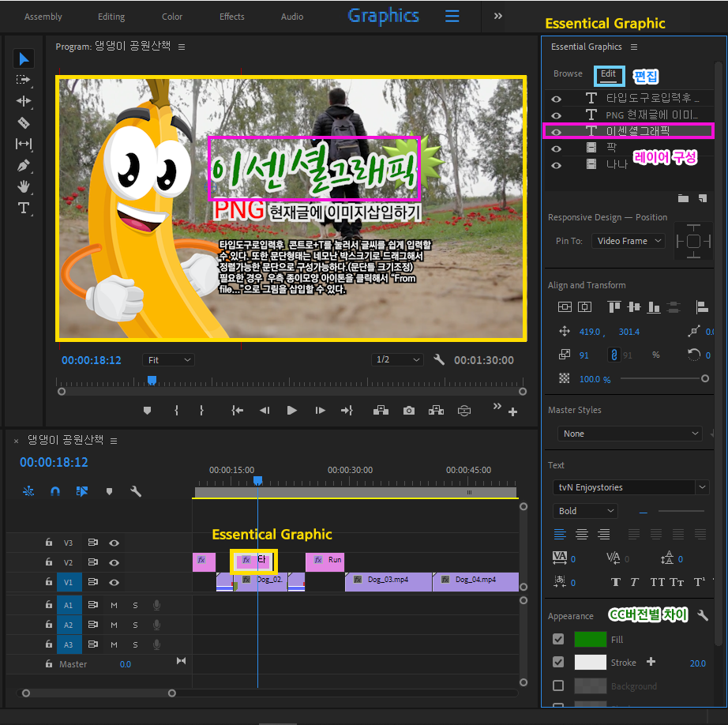The height and width of the screenshot is (725, 728).
Task: Step forward one frame
Action: pyautogui.click(x=320, y=411)
